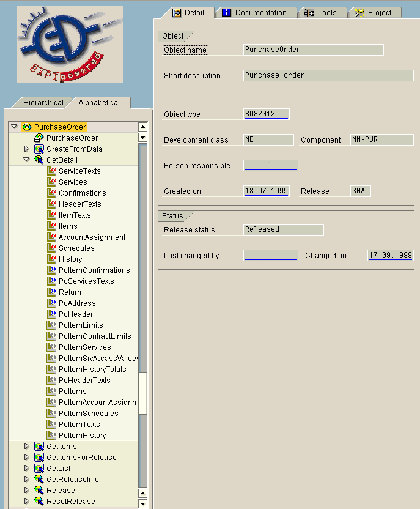Click the Documentation tab info icon
Viewport: 420px width, 509px height.
click(x=227, y=13)
